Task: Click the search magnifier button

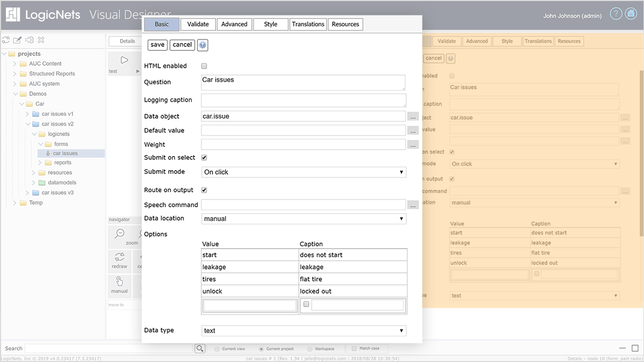Action: pos(200,349)
